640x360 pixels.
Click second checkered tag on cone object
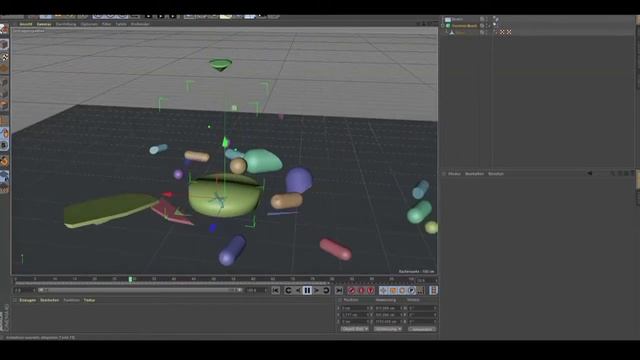(509, 32)
